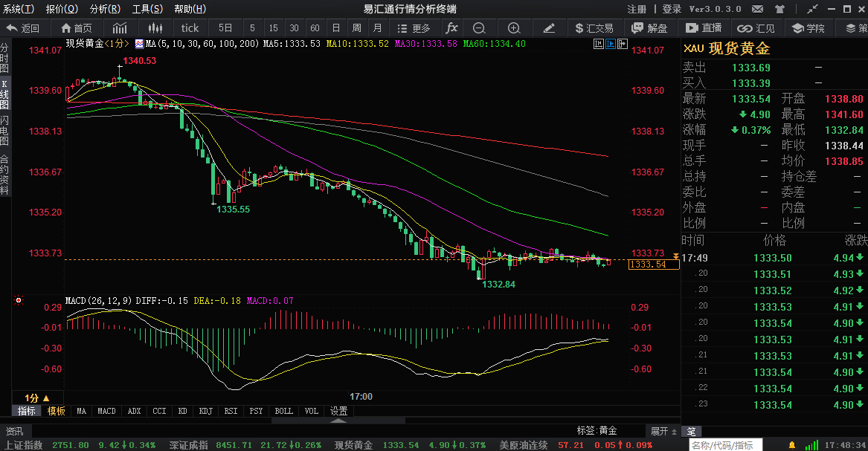Select the pencil drawing tool
The image size is (868, 451).
(549, 28)
